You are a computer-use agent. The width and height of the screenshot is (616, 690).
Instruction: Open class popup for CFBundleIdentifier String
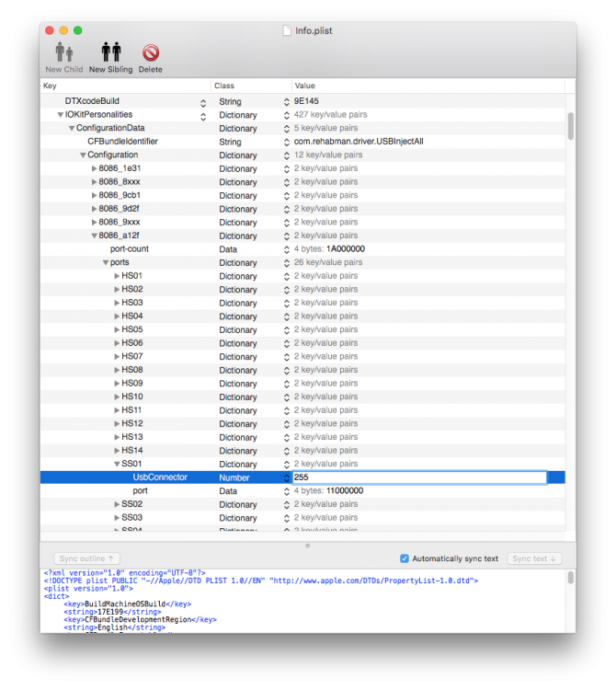(286, 142)
